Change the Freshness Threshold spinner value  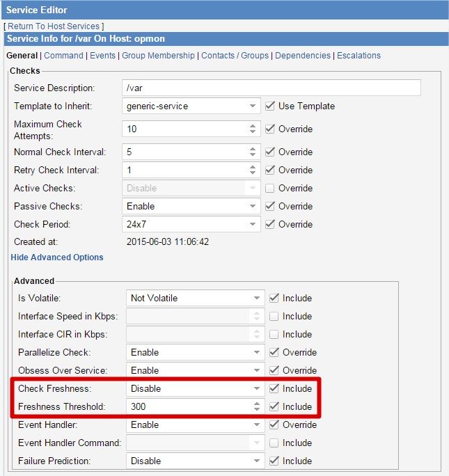click(x=257, y=406)
